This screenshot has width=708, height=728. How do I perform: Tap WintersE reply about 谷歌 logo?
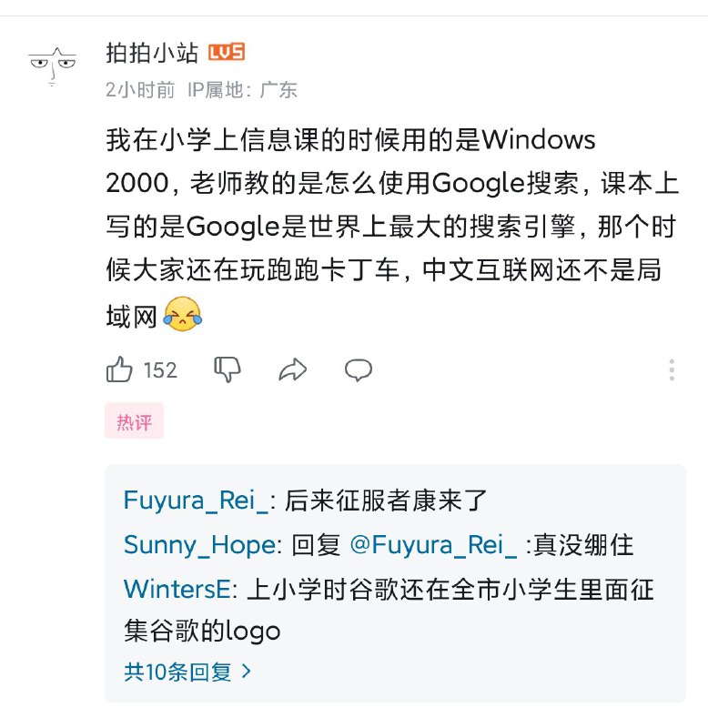pyautogui.click(x=389, y=610)
